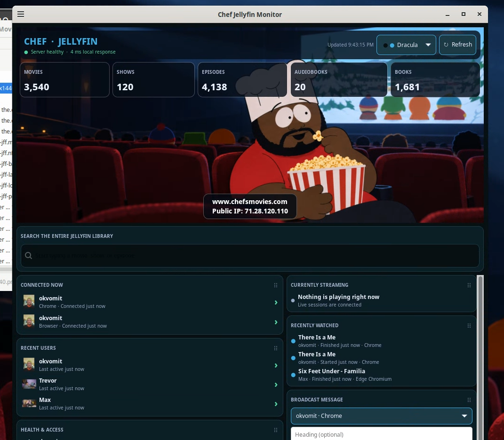Click the Refresh button
The image size is (504, 440).
[x=458, y=45]
